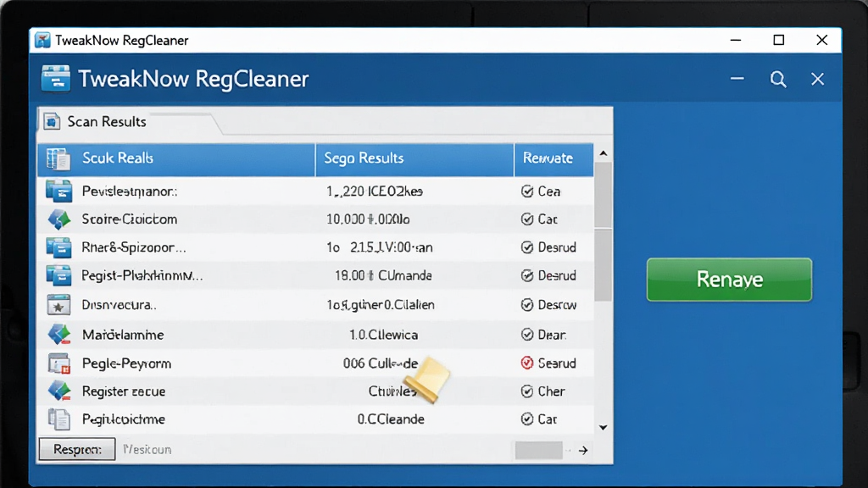Select the Pevisleatmanor row label
The width and height of the screenshot is (868, 488).
pos(130,191)
